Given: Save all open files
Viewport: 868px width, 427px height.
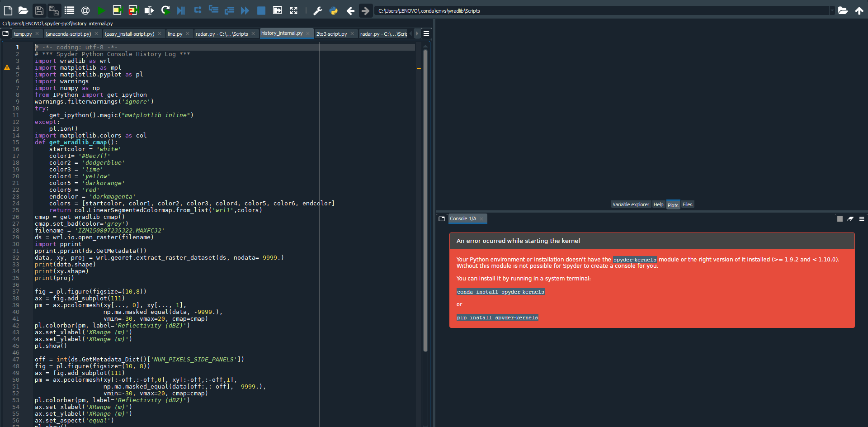Looking at the screenshot, I should (54, 10).
